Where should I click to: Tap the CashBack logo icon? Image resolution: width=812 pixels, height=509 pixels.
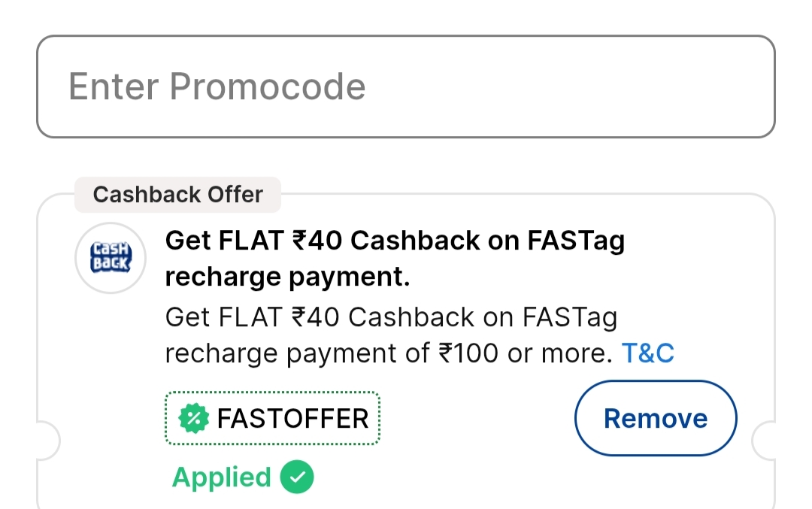(x=111, y=258)
